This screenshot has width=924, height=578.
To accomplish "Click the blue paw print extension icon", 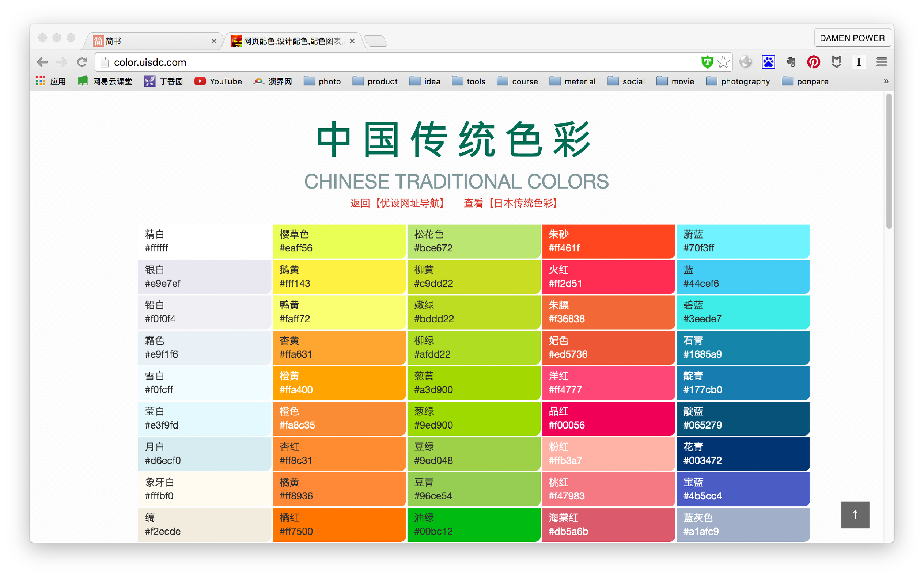I will coord(768,62).
